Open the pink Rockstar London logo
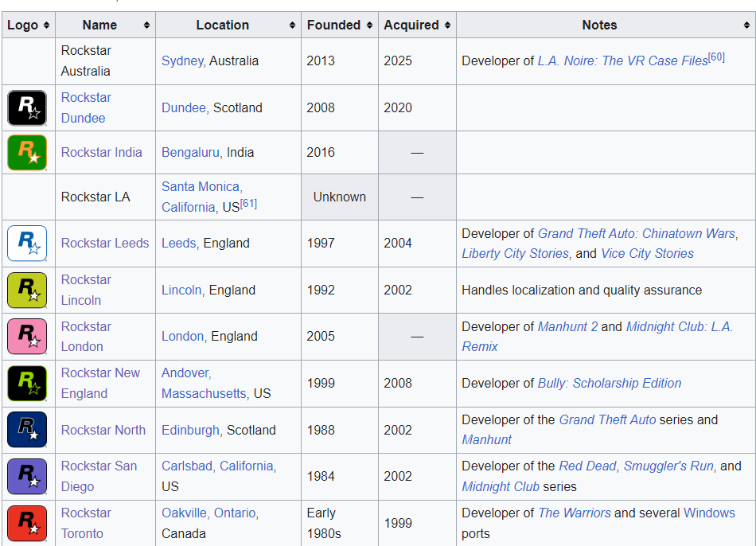Viewport: 756px width, 546px height. 27,336
